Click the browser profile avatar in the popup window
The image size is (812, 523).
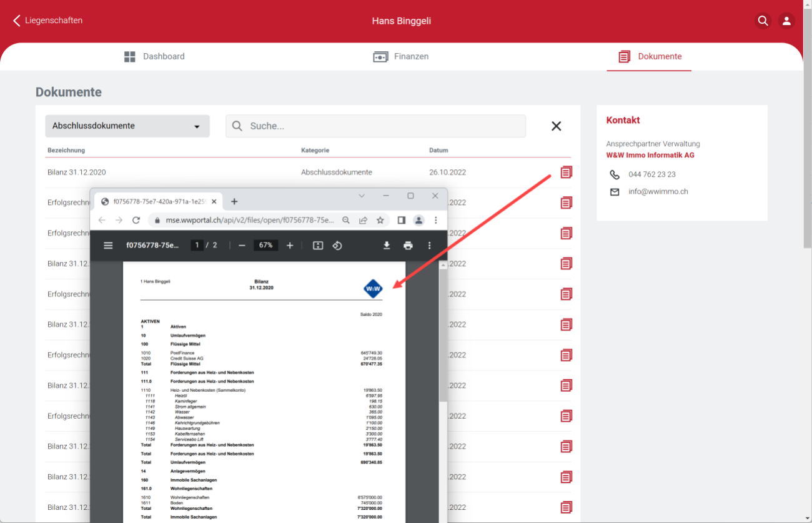tap(418, 220)
